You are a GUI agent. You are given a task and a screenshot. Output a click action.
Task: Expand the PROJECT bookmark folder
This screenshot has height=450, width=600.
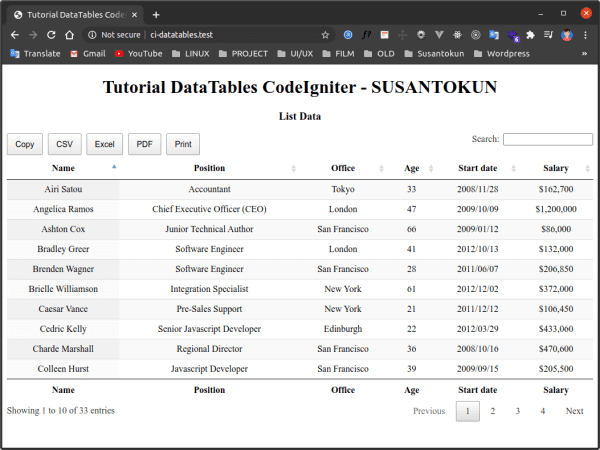[243, 54]
